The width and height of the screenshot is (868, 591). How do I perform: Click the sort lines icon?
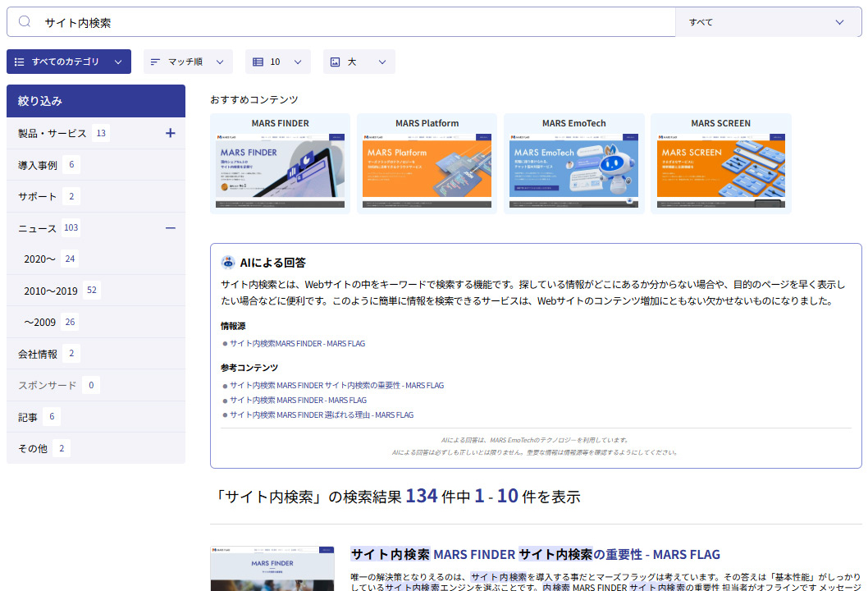tap(155, 62)
